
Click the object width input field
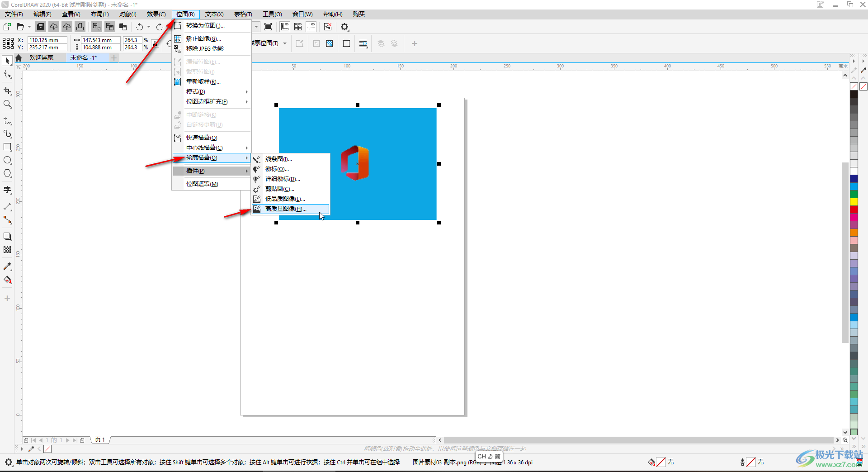tap(100, 40)
